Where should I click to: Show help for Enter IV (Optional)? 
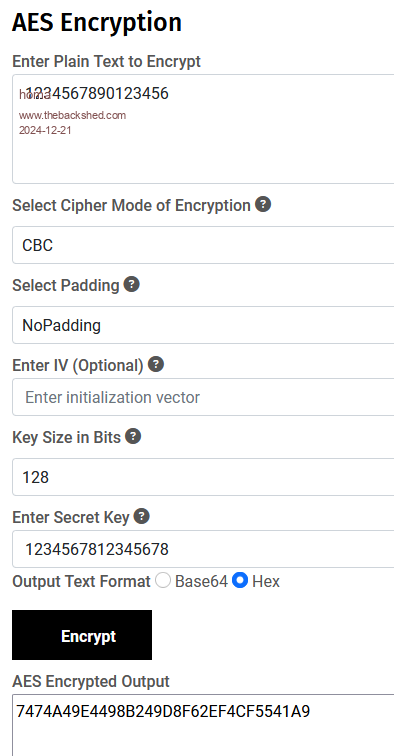156,364
